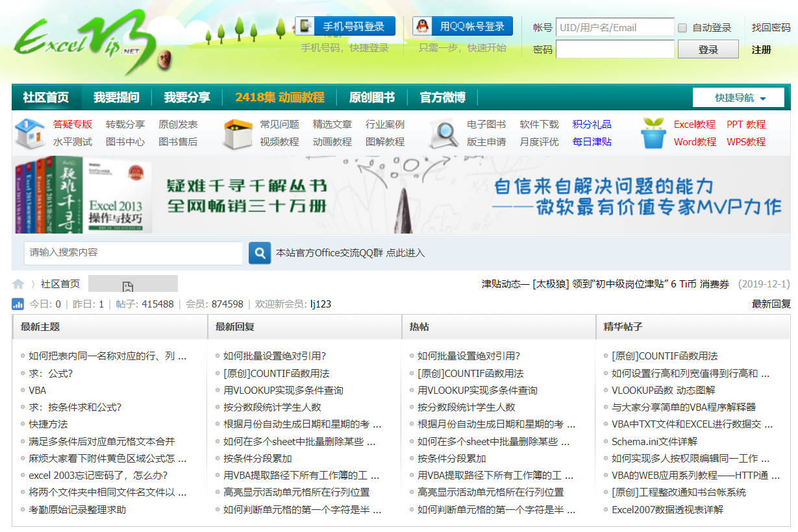Open the 电子图书 link
Image resolution: width=798 pixels, height=532 pixels.
(486, 124)
